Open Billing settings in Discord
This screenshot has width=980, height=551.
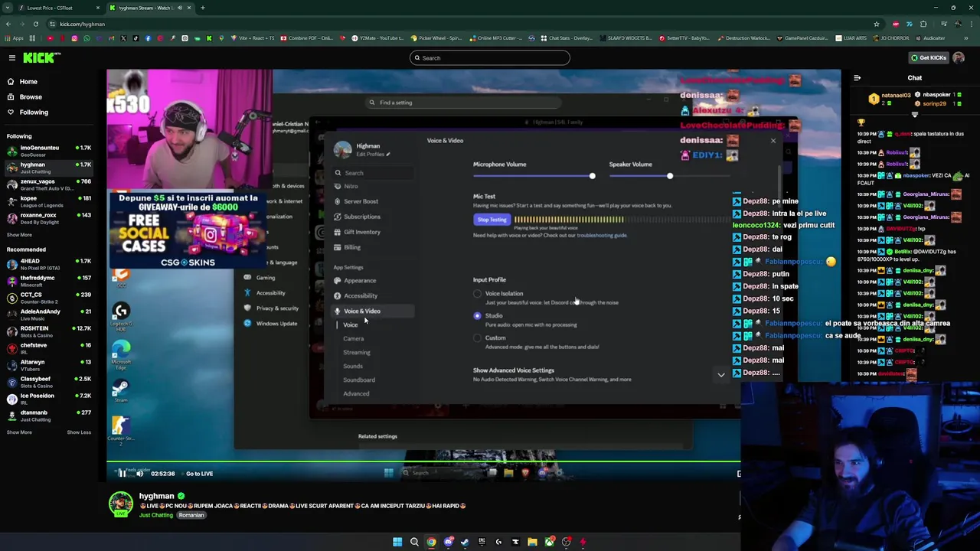pyautogui.click(x=352, y=247)
